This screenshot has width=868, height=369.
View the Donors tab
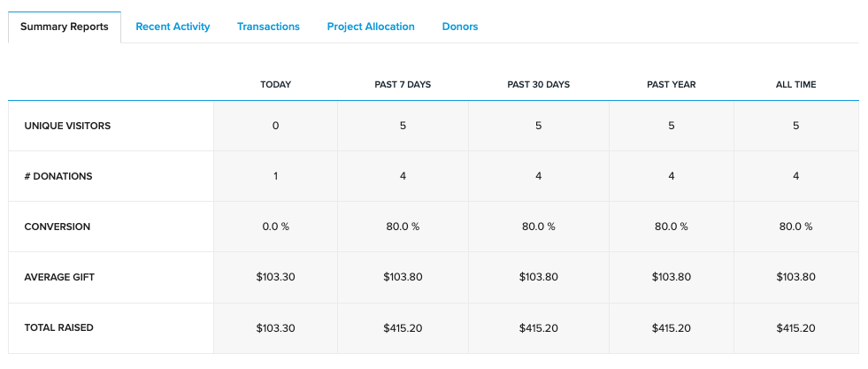click(460, 27)
